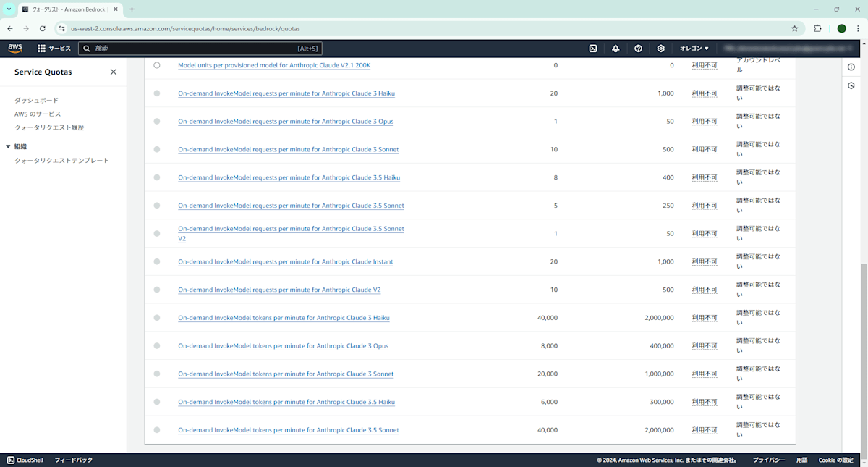
Task: Open tokens per minute Claude 3.5 Haiku link
Action: pyautogui.click(x=286, y=402)
